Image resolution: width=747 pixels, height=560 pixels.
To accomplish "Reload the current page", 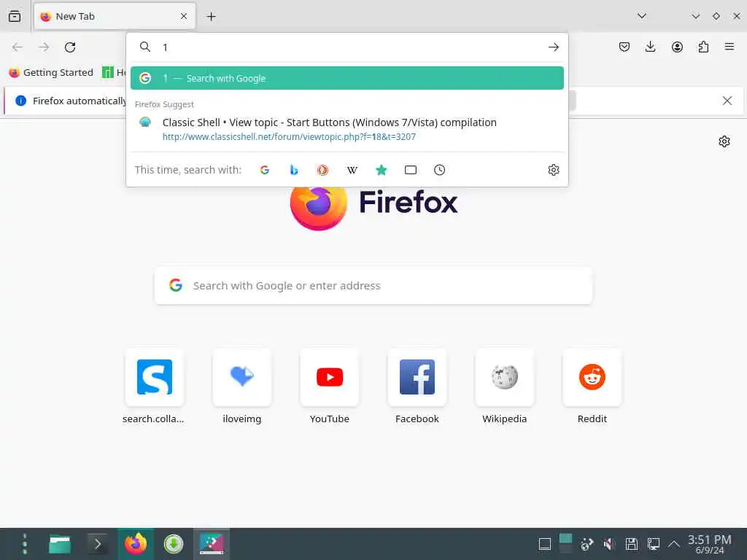I will tap(70, 47).
